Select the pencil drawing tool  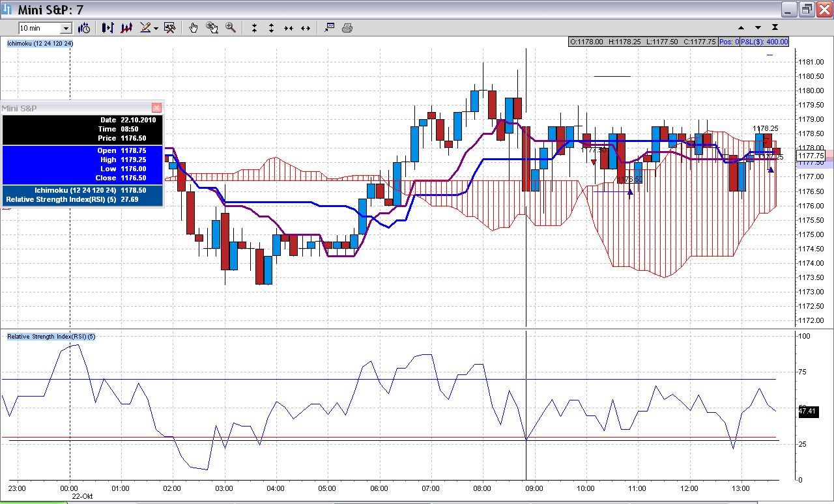coord(145,28)
